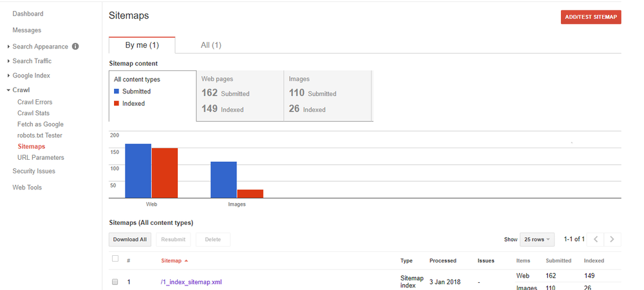The image size is (644, 290).
Task: Click the 1-1 of 1 pagination text
Action: [x=574, y=239]
